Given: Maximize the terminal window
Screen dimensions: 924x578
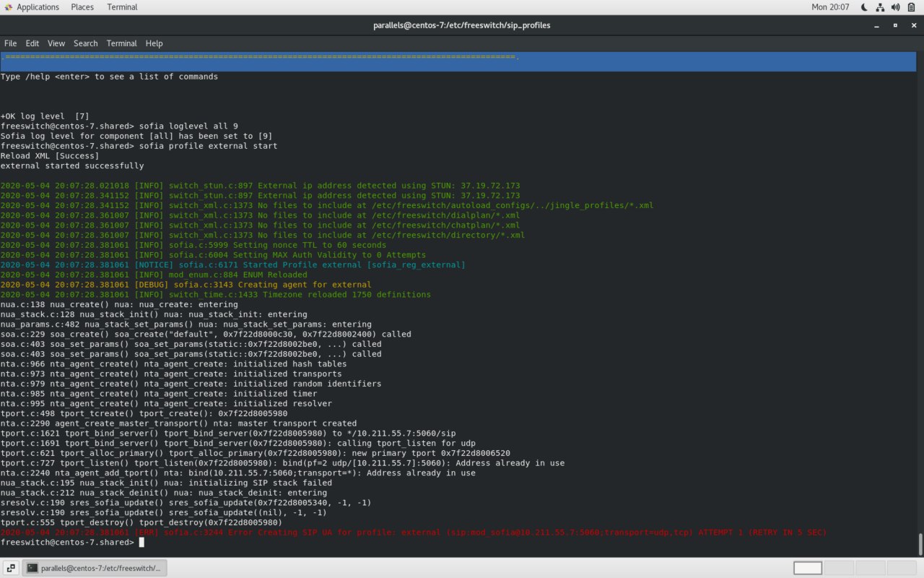Looking at the screenshot, I should click(x=895, y=25).
